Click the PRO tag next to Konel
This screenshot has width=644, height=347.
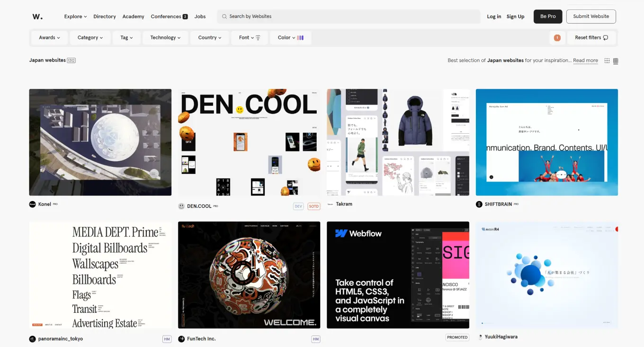pos(55,204)
